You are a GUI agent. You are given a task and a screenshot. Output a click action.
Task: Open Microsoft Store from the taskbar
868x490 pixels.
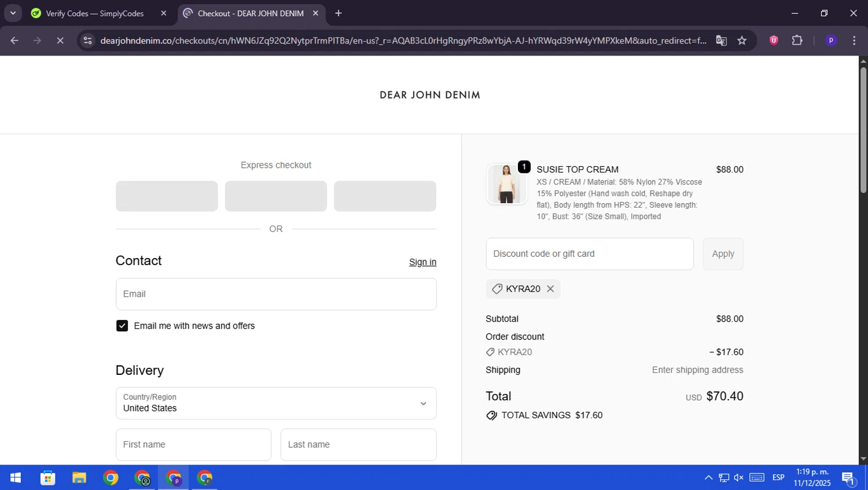tap(48, 478)
